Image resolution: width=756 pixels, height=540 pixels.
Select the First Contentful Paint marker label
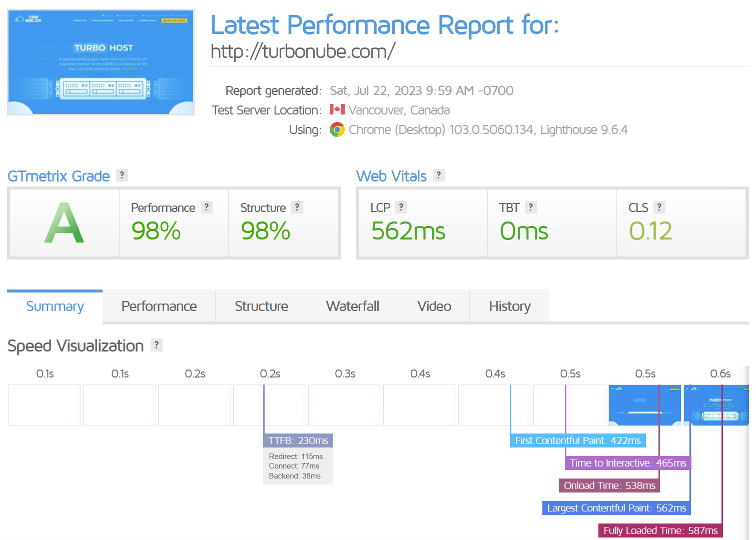pyautogui.click(x=577, y=440)
